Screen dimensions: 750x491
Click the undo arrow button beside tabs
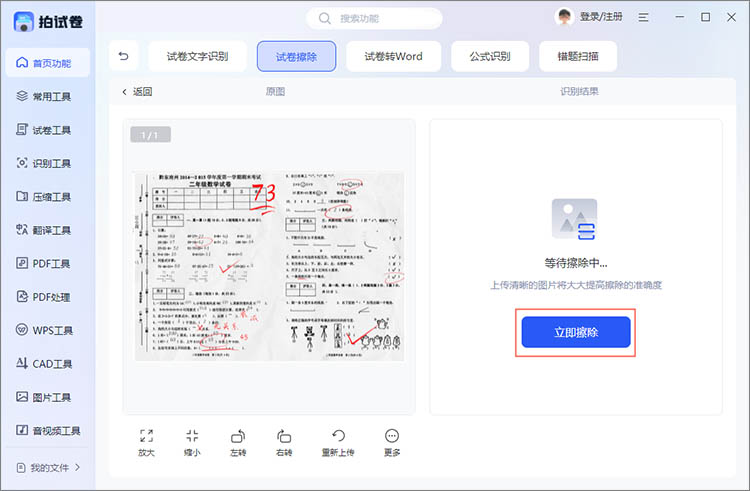tap(124, 56)
